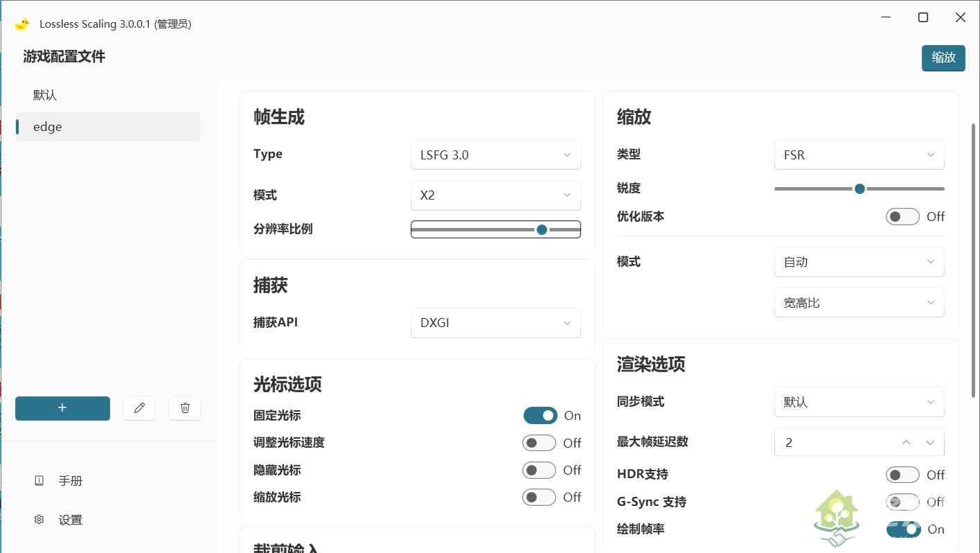
Task: Enable the 调整光标速度 toggle
Action: point(540,443)
